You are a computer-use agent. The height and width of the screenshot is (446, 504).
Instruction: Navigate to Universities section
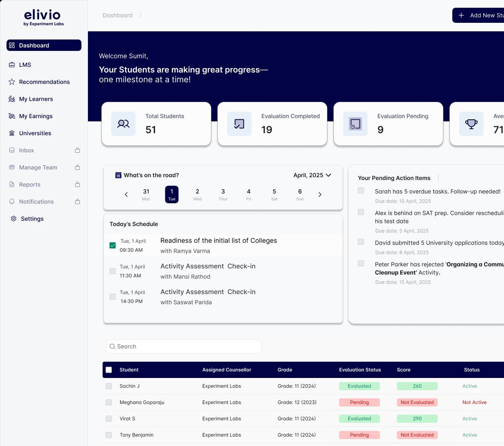pos(35,133)
